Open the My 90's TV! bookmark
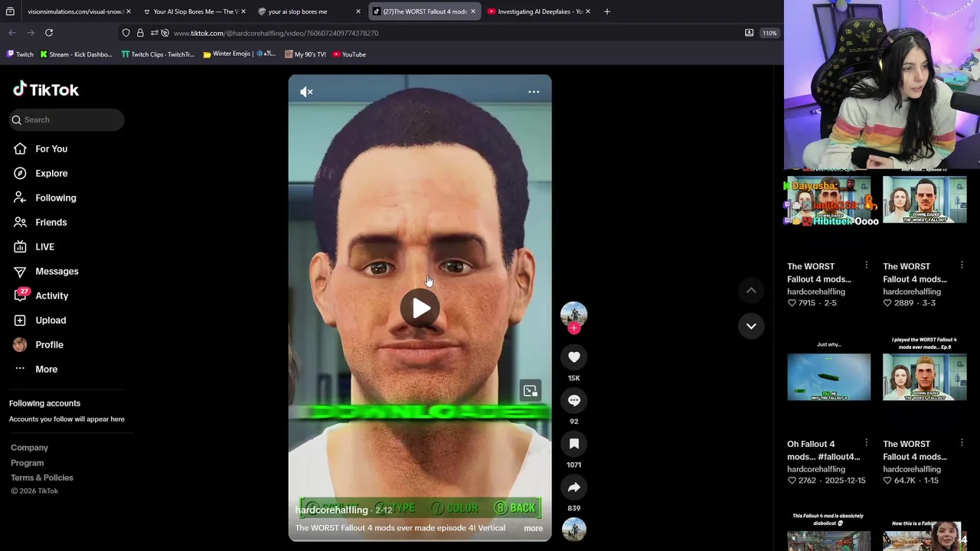The image size is (980, 551). pos(305,54)
